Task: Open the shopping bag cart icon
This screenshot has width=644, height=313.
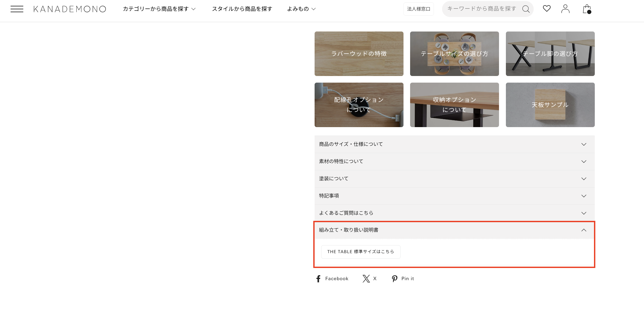Action: (587, 9)
